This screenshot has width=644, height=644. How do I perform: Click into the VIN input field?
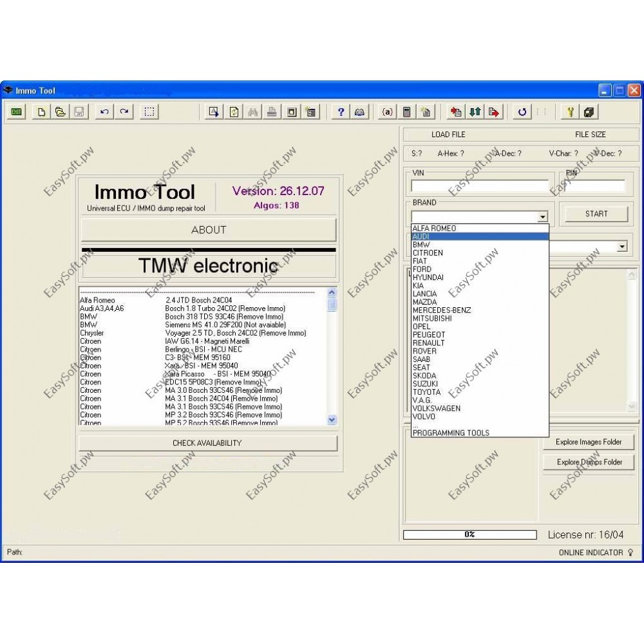click(x=480, y=186)
